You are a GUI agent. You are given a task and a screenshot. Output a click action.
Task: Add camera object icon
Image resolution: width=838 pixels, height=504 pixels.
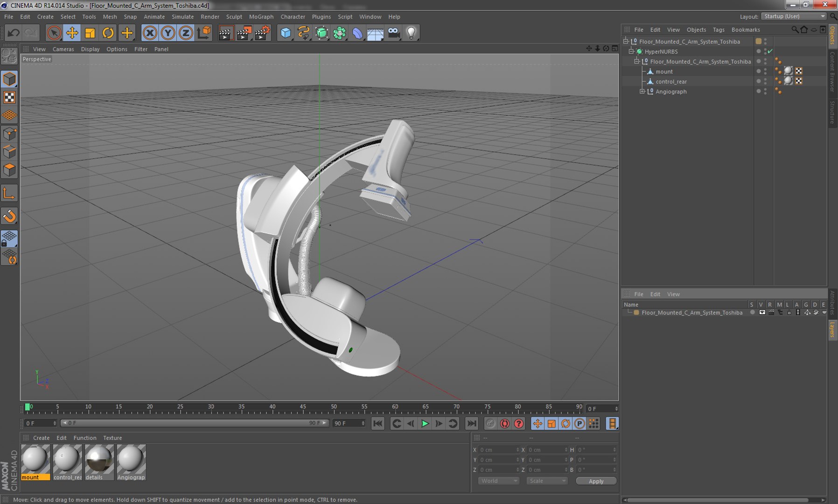(393, 33)
